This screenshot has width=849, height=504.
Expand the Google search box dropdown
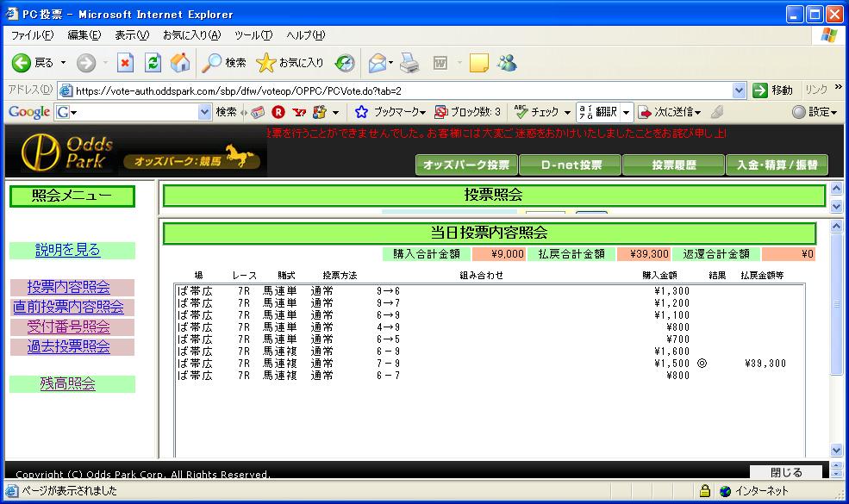pos(204,112)
